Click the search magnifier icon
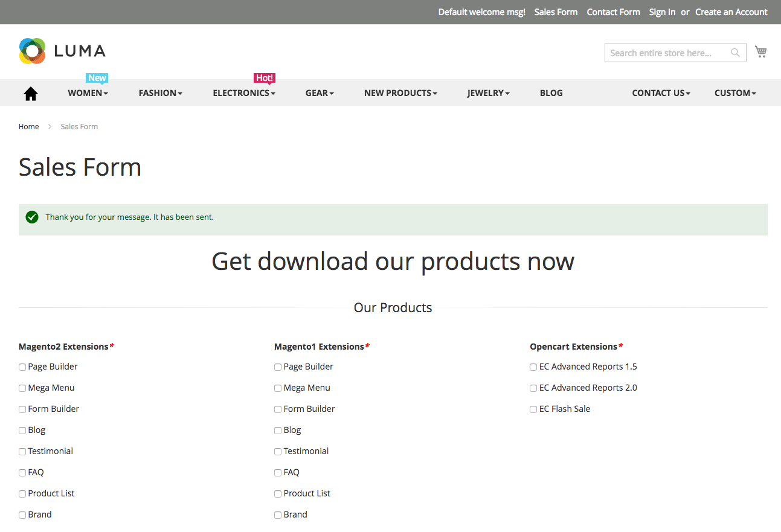The width and height of the screenshot is (781, 532). tap(735, 53)
